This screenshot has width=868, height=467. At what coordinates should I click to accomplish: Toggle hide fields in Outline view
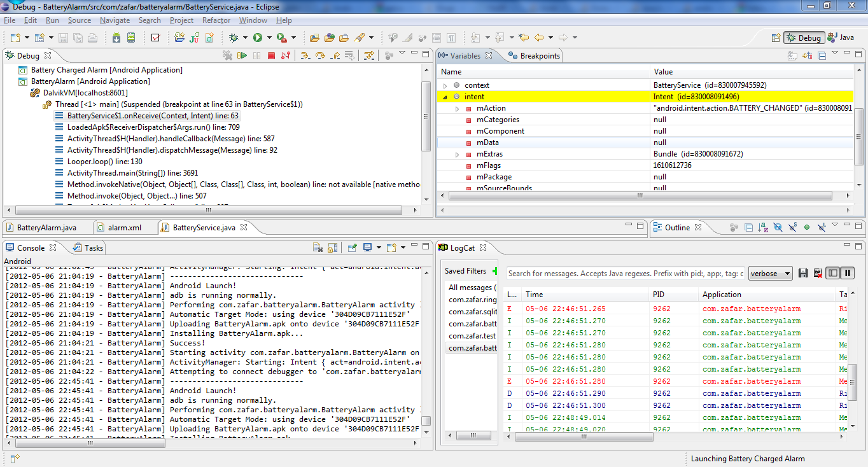[777, 227]
